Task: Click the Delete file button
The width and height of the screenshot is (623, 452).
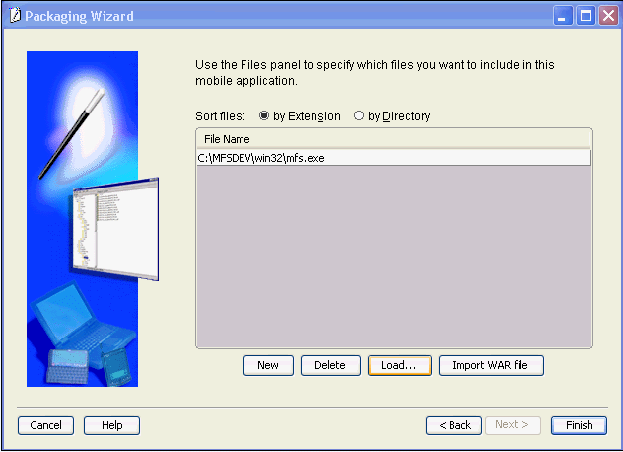Action: point(331,365)
